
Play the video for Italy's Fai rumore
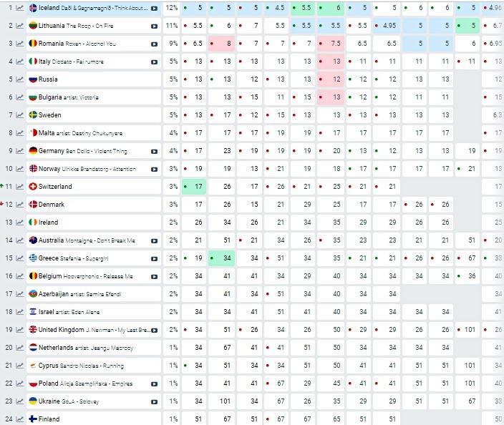(155, 62)
